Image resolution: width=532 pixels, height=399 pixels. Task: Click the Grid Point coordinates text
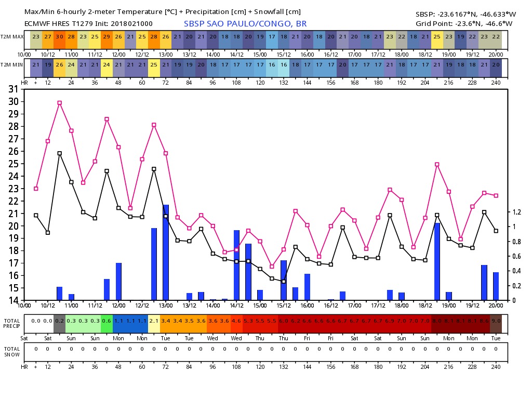point(464,24)
